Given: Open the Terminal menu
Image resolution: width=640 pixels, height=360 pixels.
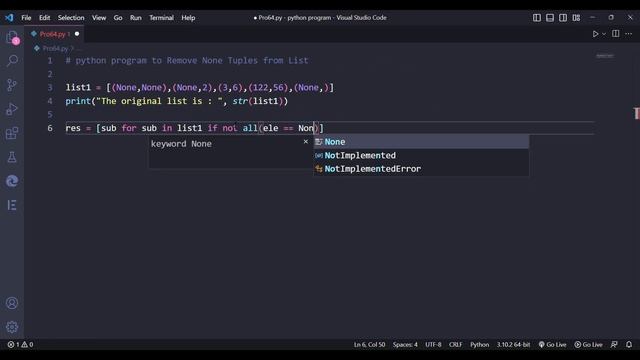Looking at the screenshot, I should [161, 18].
